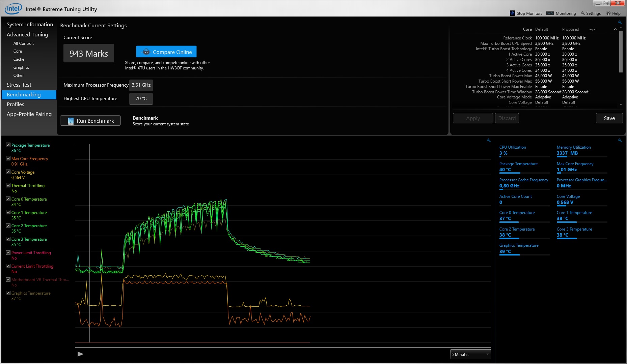This screenshot has width=627, height=364.
Task: Select the Benchmarking section
Action: [x=29, y=95]
